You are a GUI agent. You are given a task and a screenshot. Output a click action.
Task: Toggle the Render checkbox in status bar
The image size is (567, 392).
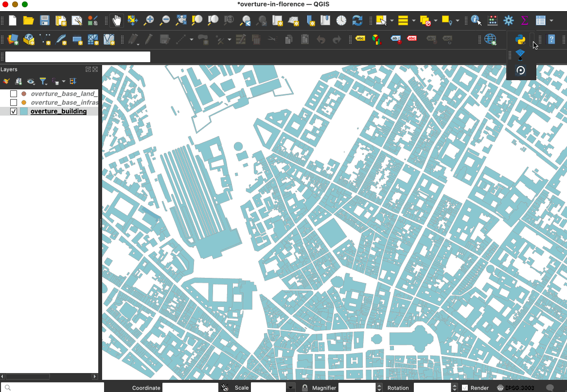(465, 388)
